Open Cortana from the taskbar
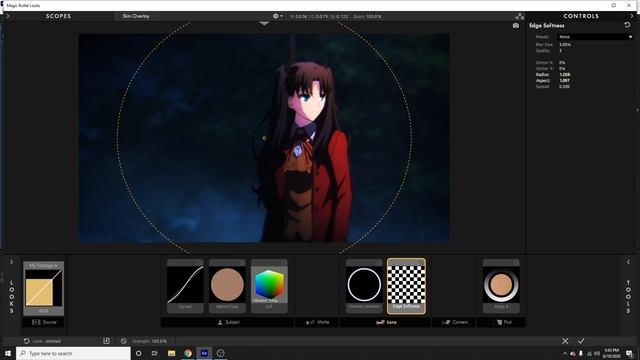The width and height of the screenshot is (640, 360). [x=138, y=353]
